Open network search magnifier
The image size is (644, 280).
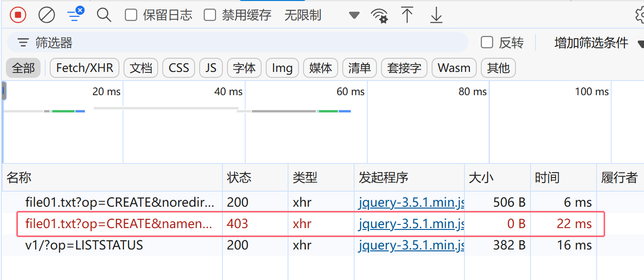click(x=104, y=15)
